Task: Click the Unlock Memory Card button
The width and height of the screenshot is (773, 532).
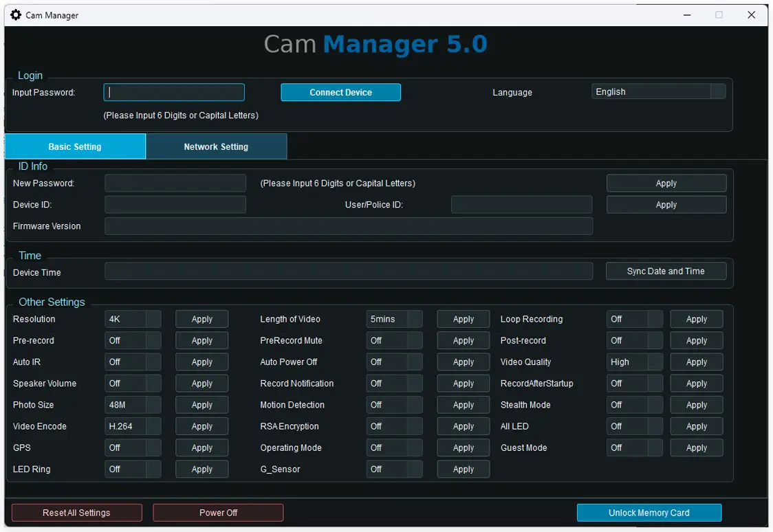Action: coord(649,512)
